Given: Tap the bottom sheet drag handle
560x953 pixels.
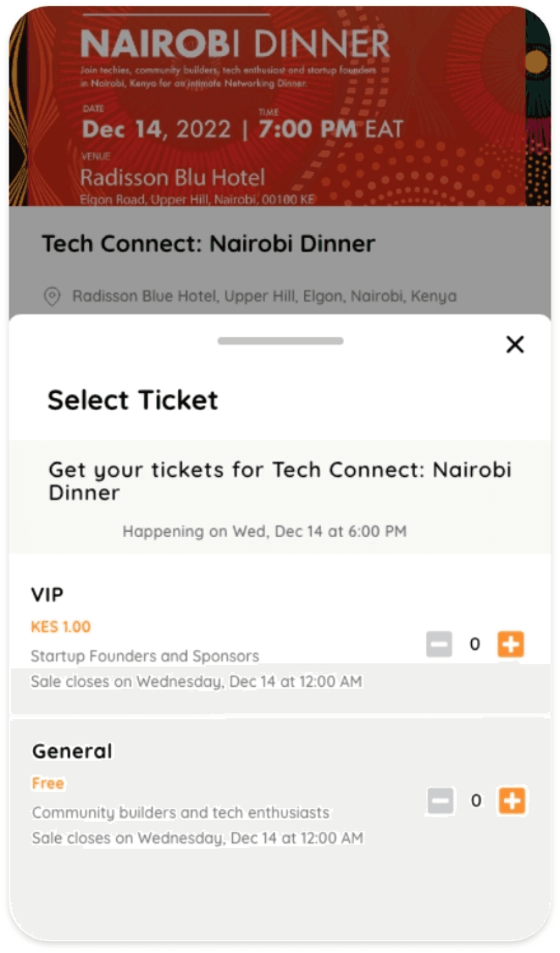Looking at the screenshot, I should [280, 341].
